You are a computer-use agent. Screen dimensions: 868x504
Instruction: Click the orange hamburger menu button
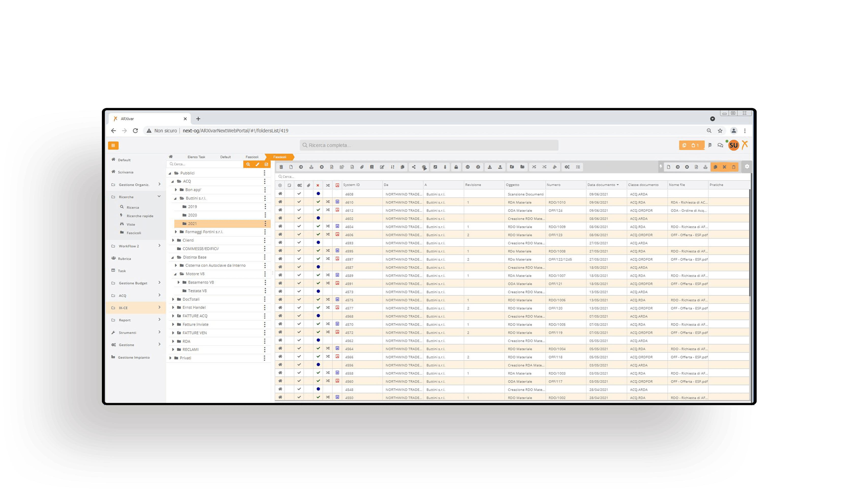[113, 145]
